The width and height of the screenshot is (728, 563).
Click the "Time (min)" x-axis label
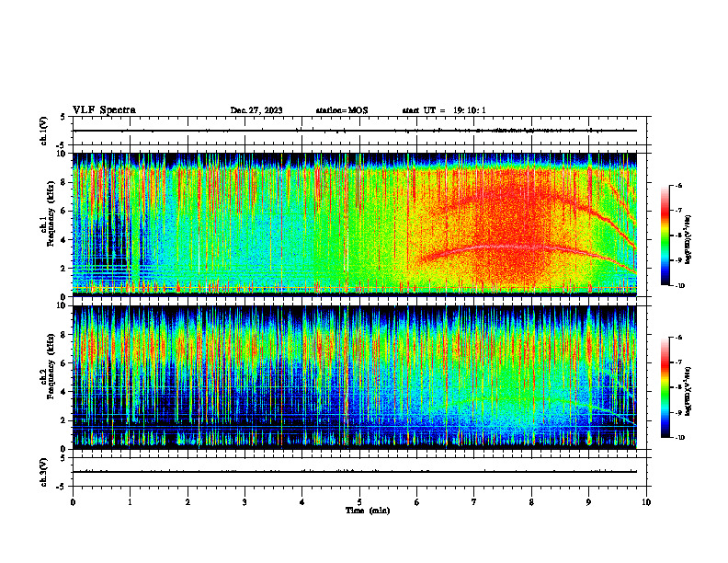click(x=368, y=511)
